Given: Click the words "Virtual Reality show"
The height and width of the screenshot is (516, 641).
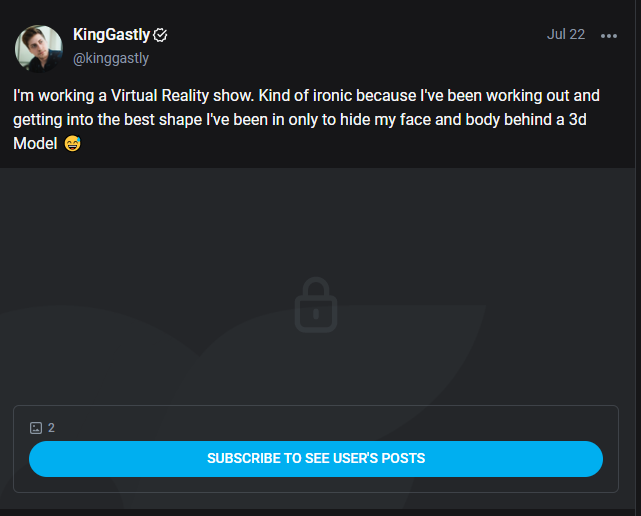Looking at the screenshot, I should [x=182, y=96].
